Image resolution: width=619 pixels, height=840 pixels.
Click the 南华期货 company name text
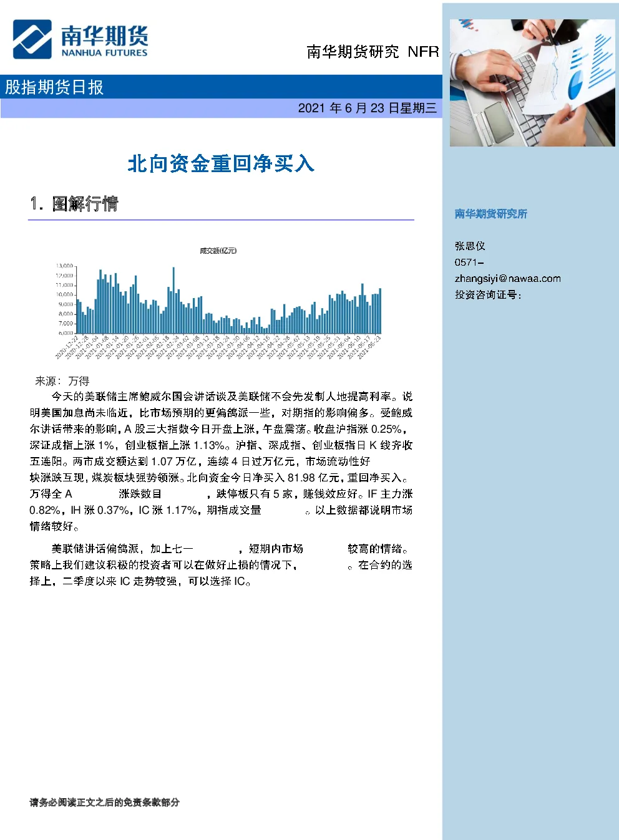pos(104,35)
